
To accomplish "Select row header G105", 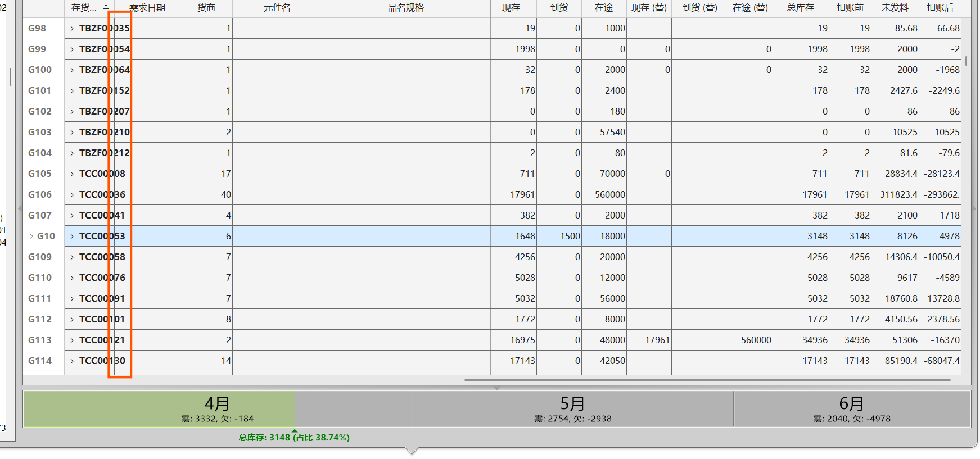I will click(40, 174).
